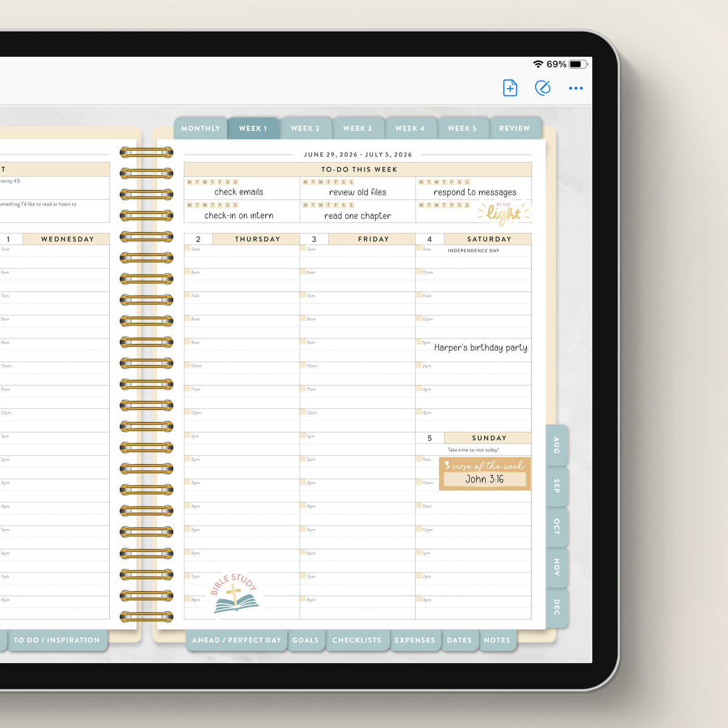
Task: Tap the 'respond to messages' to-do entry
Action: pos(475,192)
